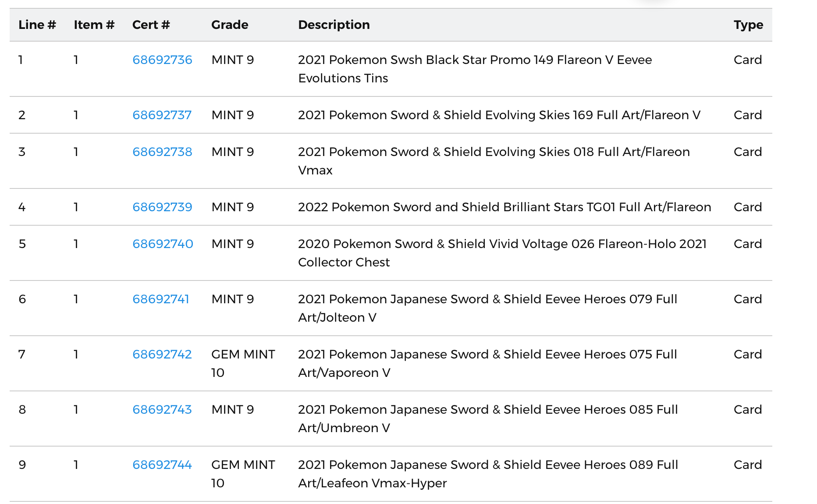Open cert number 68692741 link
Screen dimensions: 817x504
[x=160, y=299]
